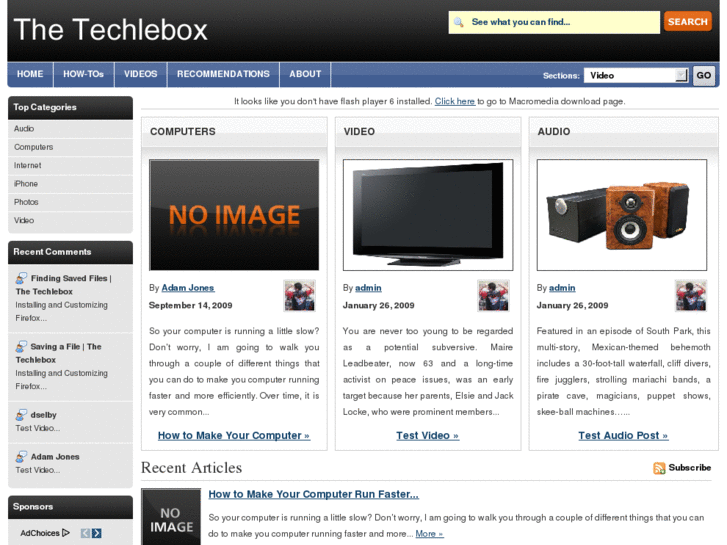Viewport: 727px width, 545px height.
Task: Click comment icon beside Adam Jones comment
Action: pyautogui.click(x=21, y=456)
